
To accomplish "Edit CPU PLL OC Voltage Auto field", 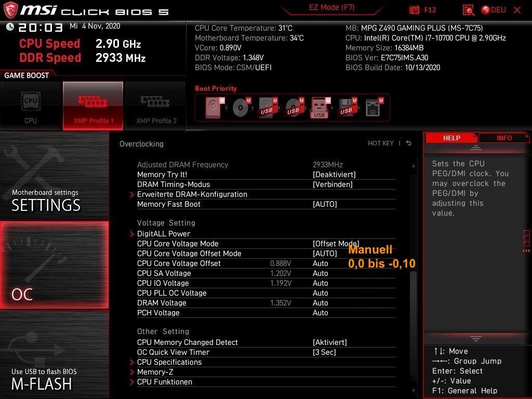I will pos(320,293).
